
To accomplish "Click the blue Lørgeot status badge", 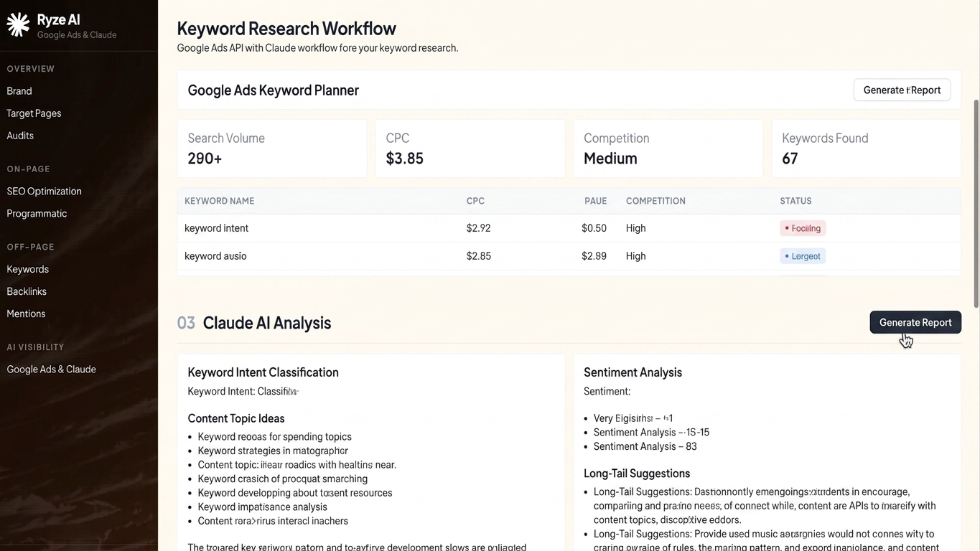I will click(x=803, y=256).
